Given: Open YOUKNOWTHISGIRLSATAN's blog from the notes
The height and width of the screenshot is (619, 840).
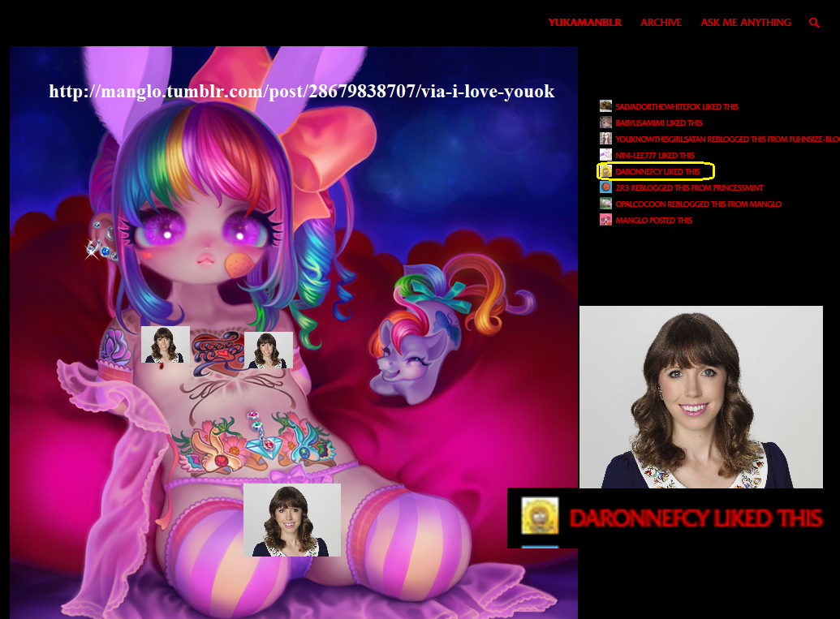Looking at the screenshot, I should pos(661,139).
